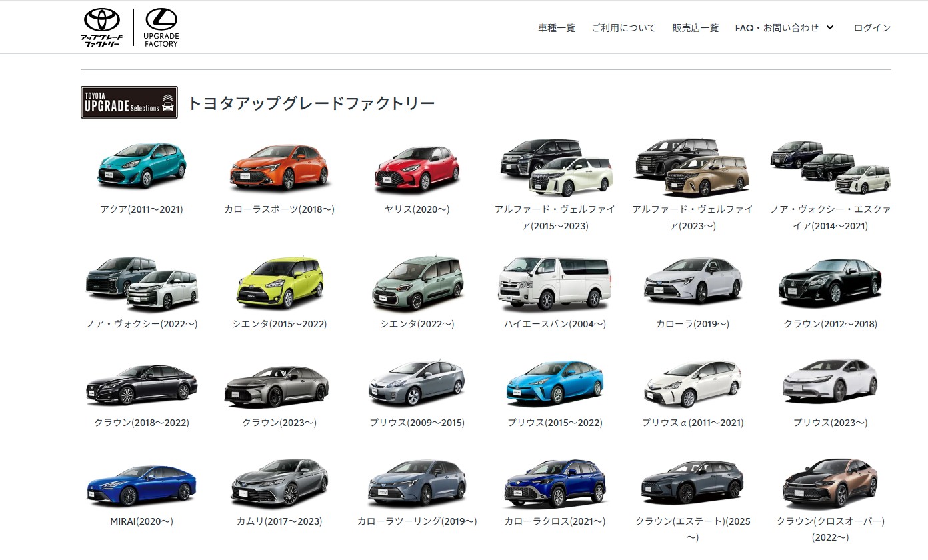Select the カローラスポーツ(2018～) car image
928x560 pixels.
pos(279,167)
